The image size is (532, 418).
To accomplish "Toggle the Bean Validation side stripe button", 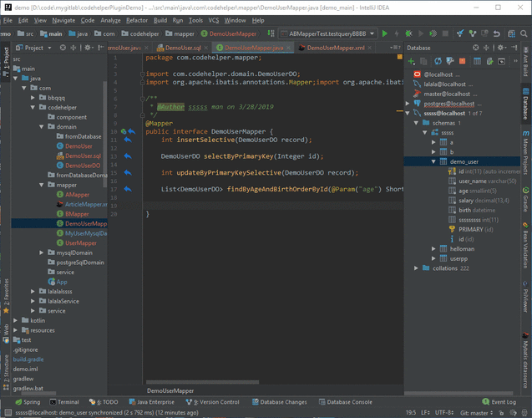I will [525, 245].
